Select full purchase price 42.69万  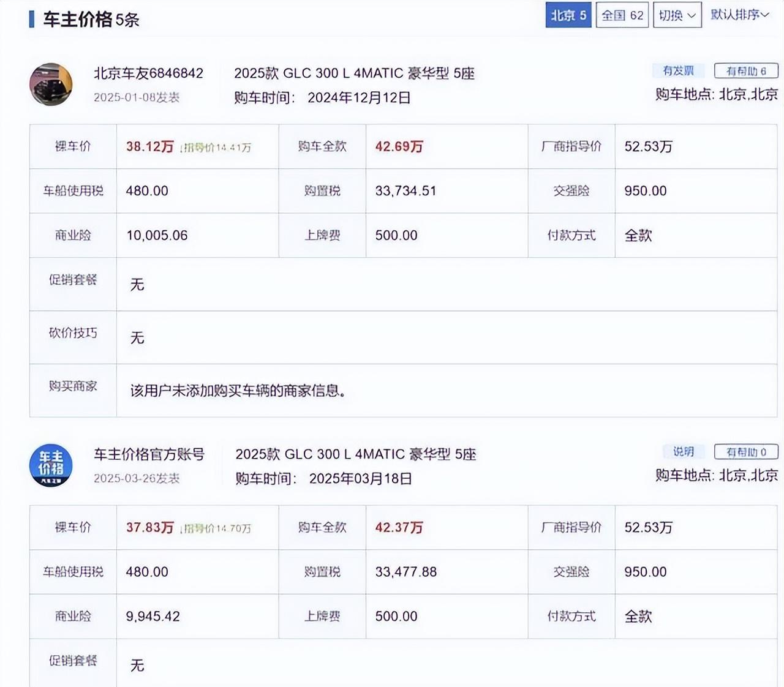pos(399,146)
